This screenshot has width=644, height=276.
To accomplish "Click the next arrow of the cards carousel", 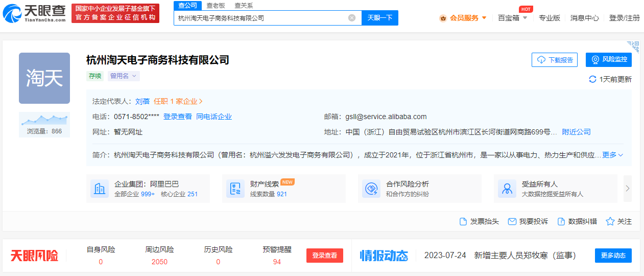I will [x=628, y=188].
